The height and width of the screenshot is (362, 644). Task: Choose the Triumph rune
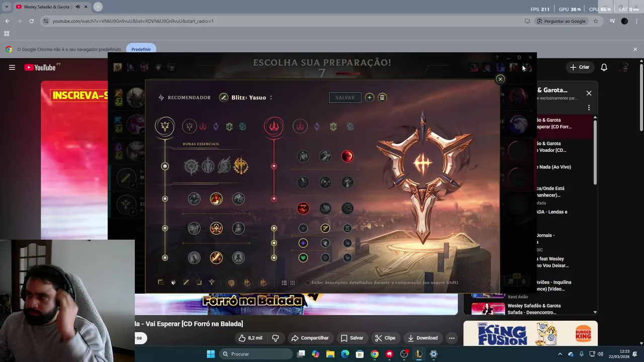(x=216, y=199)
